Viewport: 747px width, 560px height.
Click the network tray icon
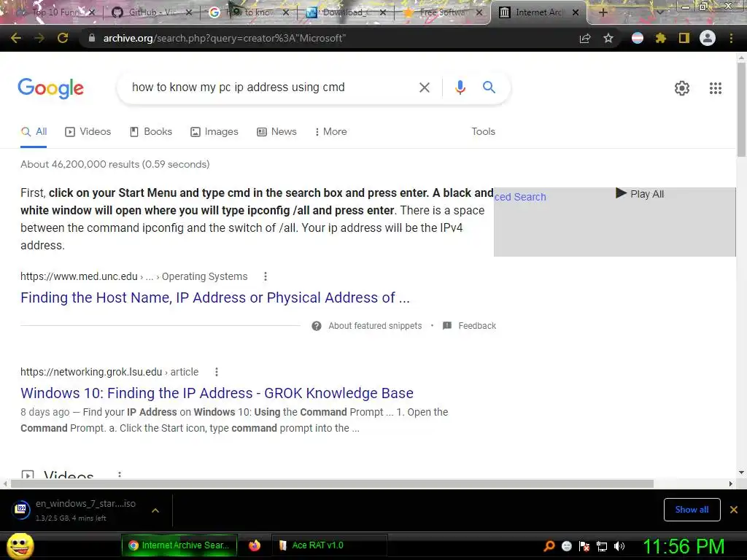coord(602,546)
